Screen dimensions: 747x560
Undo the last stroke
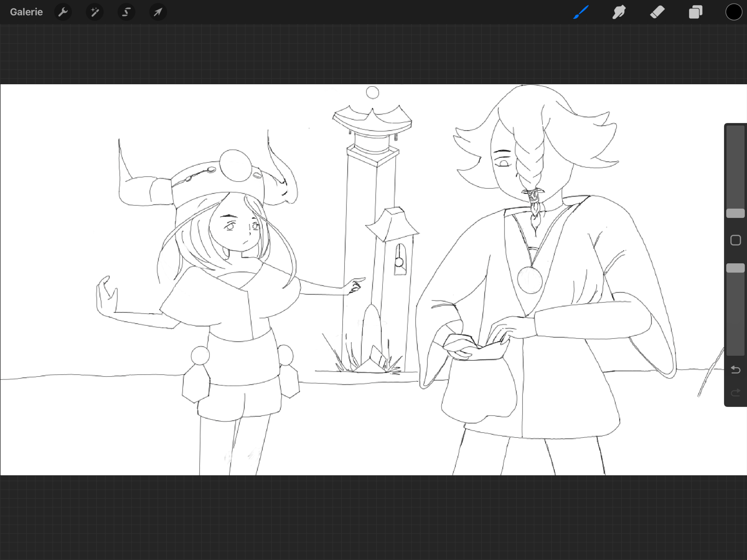[735, 370]
